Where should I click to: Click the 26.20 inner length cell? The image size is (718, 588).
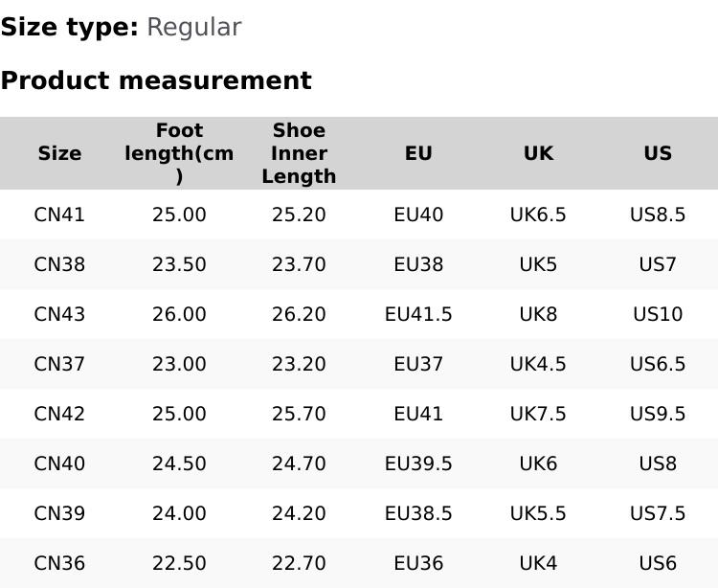tap(299, 314)
